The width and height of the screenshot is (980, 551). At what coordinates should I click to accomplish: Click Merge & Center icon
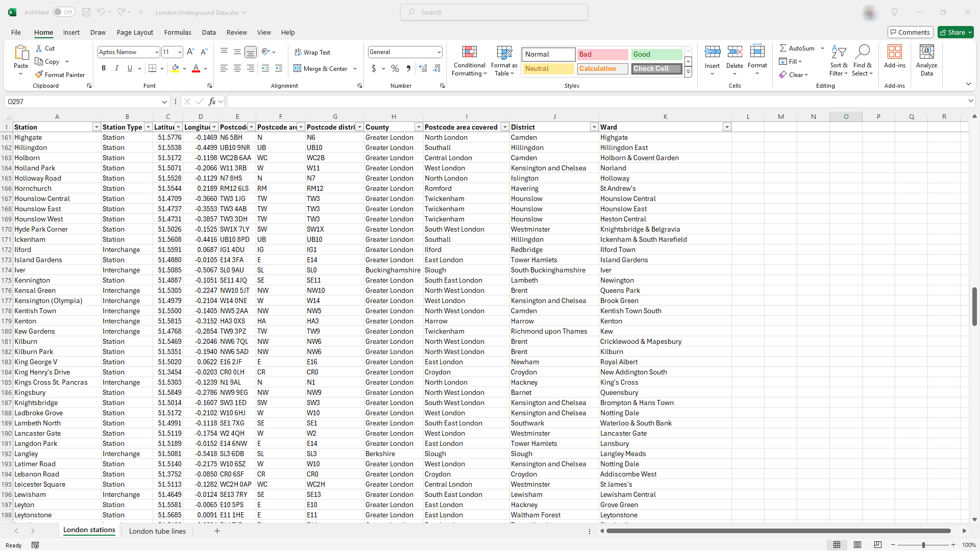[298, 68]
